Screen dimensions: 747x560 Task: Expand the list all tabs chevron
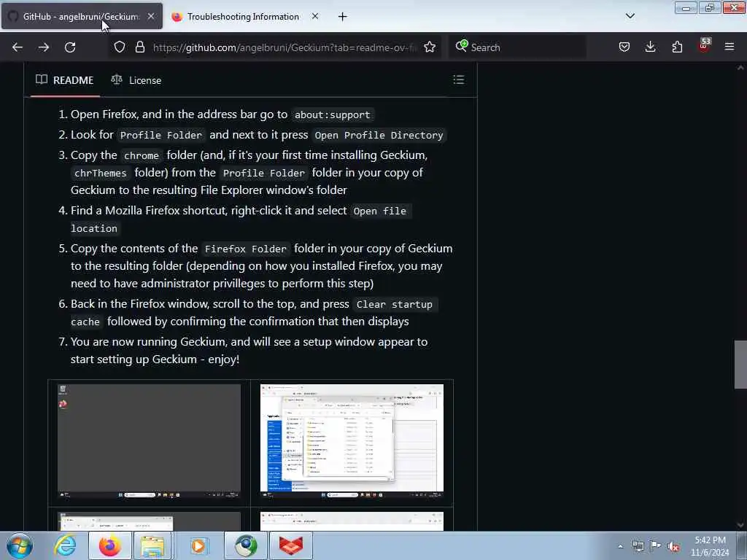click(630, 16)
